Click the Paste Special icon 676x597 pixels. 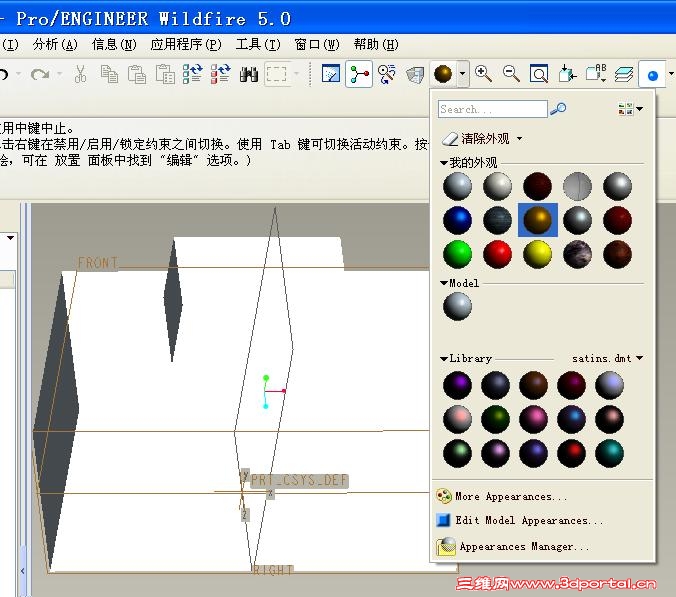(x=165, y=74)
